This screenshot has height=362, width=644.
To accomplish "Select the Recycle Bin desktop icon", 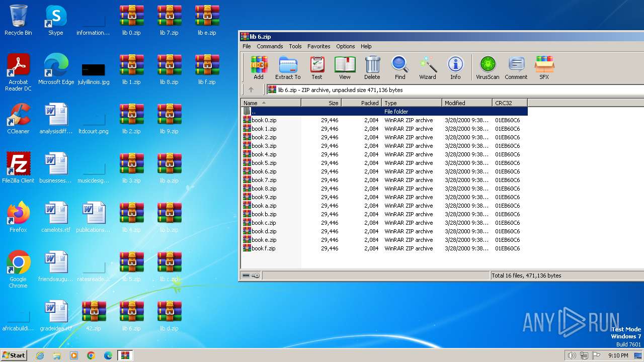I will point(18,20).
